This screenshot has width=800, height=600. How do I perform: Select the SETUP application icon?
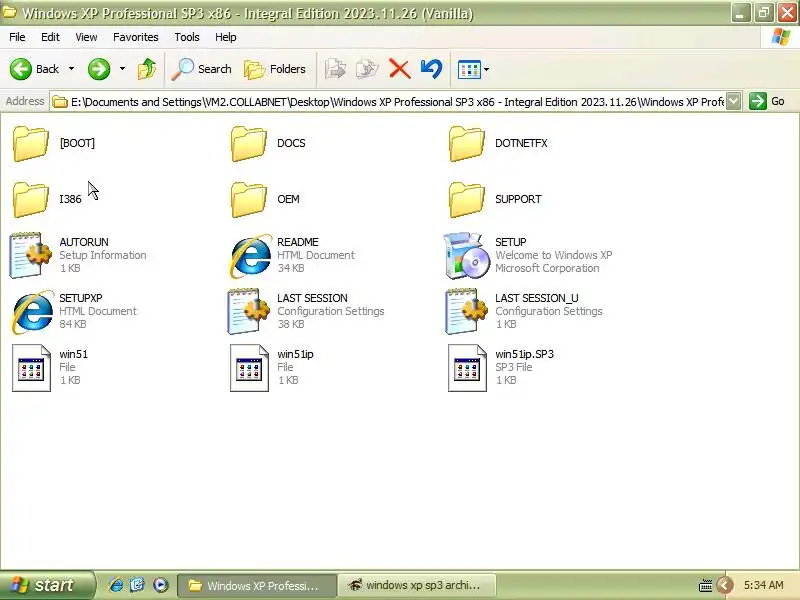(x=467, y=256)
